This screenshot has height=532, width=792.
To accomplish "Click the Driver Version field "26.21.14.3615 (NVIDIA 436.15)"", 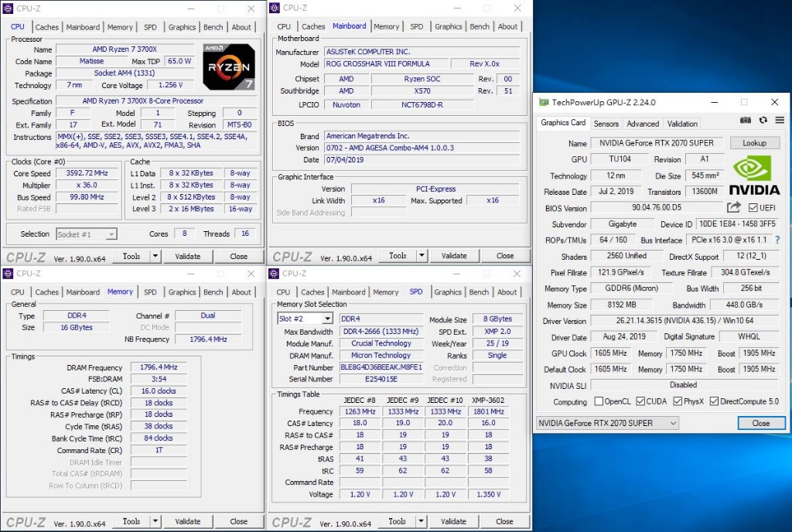I will 684,320.
